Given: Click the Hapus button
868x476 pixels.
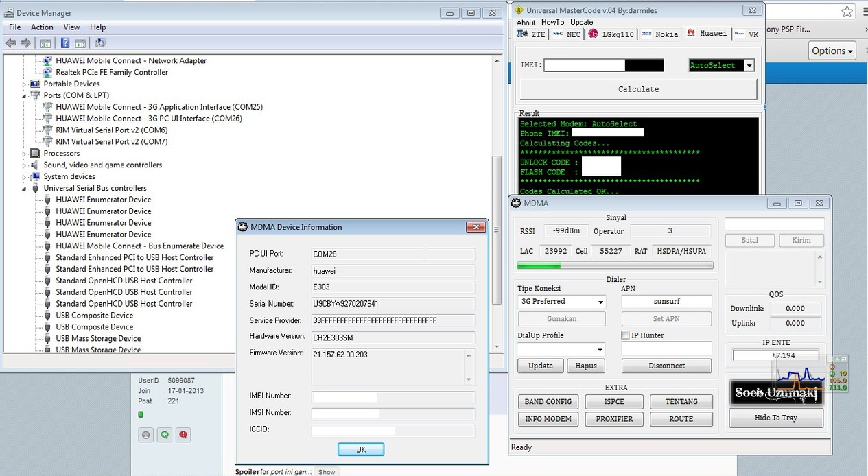Looking at the screenshot, I should [586, 366].
